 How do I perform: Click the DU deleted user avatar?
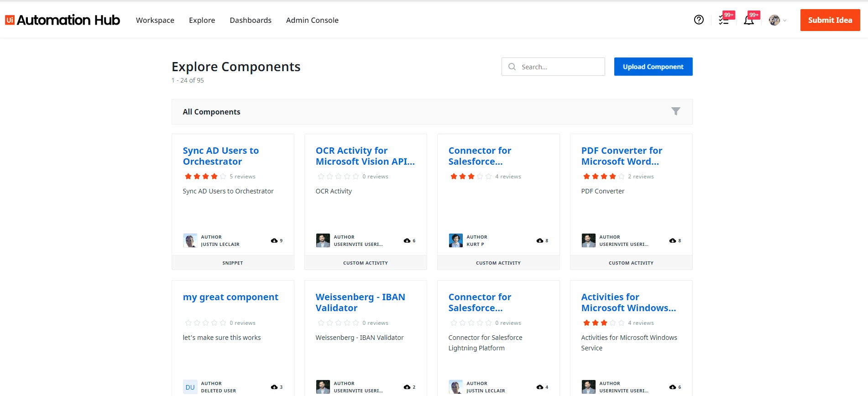coord(190,387)
